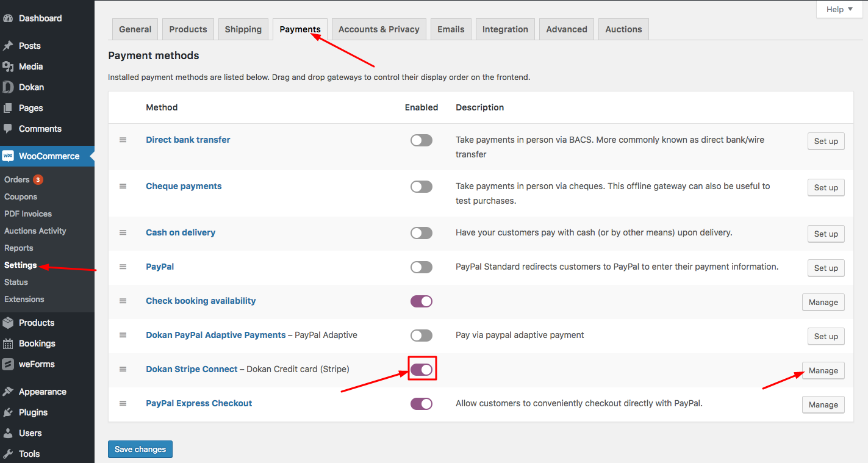
Task: Click drag handle for Cheque payments
Action: tap(123, 186)
